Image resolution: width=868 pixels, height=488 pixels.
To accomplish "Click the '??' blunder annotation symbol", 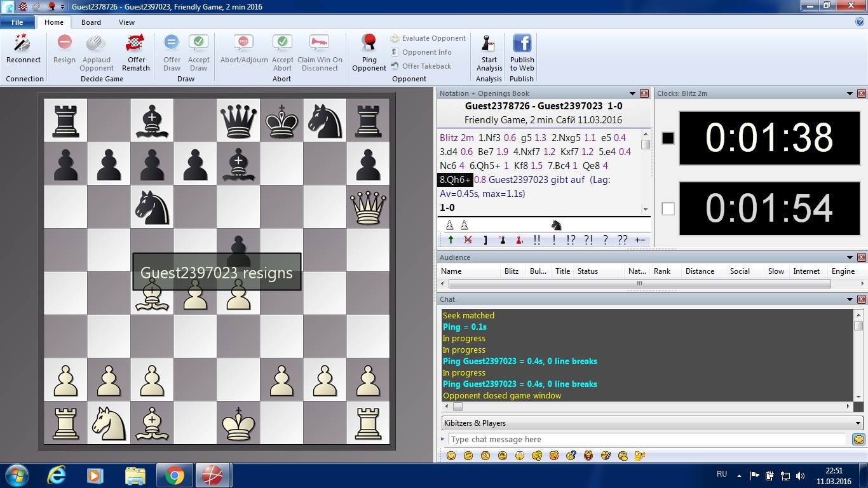I will [x=622, y=240].
